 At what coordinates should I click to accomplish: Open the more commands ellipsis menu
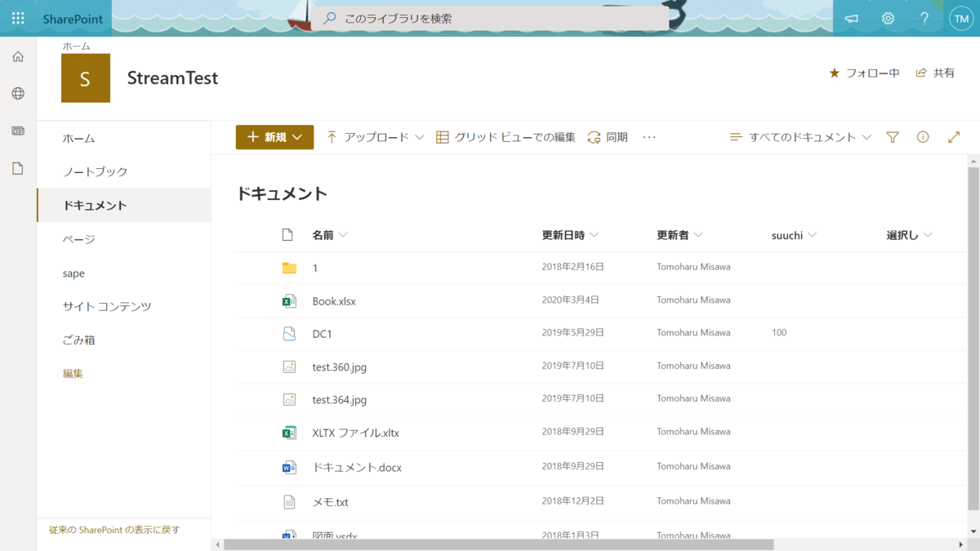pyautogui.click(x=649, y=137)
